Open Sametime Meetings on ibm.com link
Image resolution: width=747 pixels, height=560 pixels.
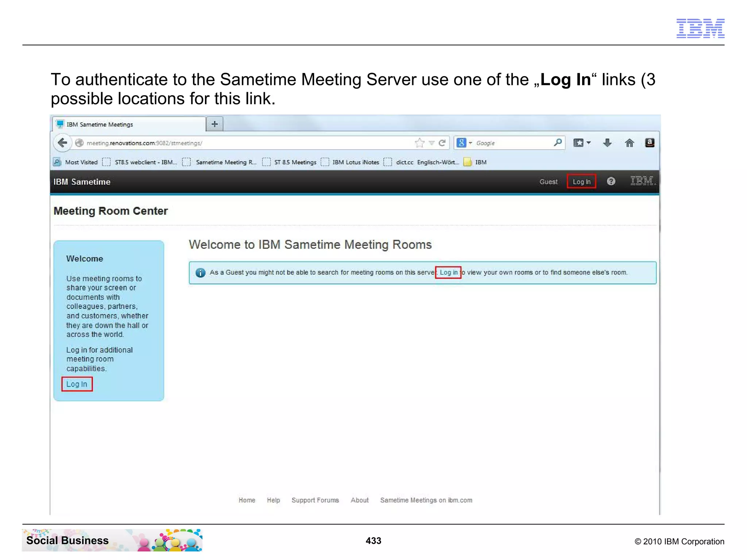tap(426, 500)
